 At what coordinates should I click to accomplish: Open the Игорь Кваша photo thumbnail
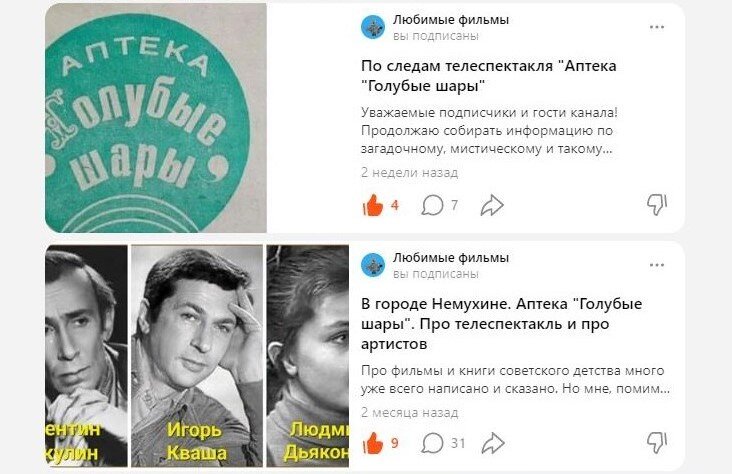(197, 356)
